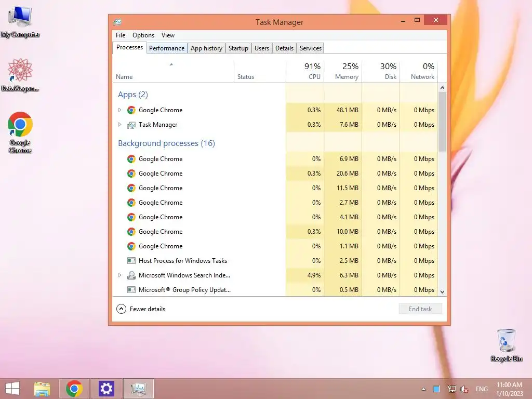Select the DataWagon desktop shortcut
Viewport: 532px width, 399px height.
coord(20,75)
